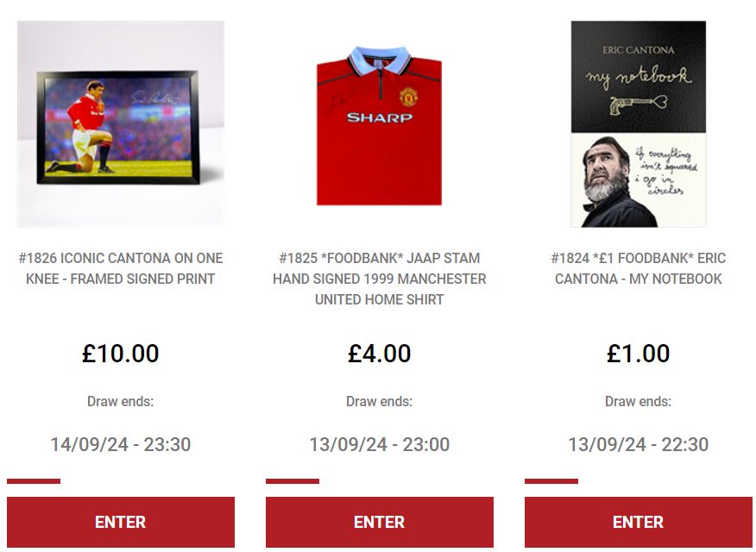Click ENTER button for the £10.00 draw
Viewport: 756px width, 552px height.
(x=121, y=522)
